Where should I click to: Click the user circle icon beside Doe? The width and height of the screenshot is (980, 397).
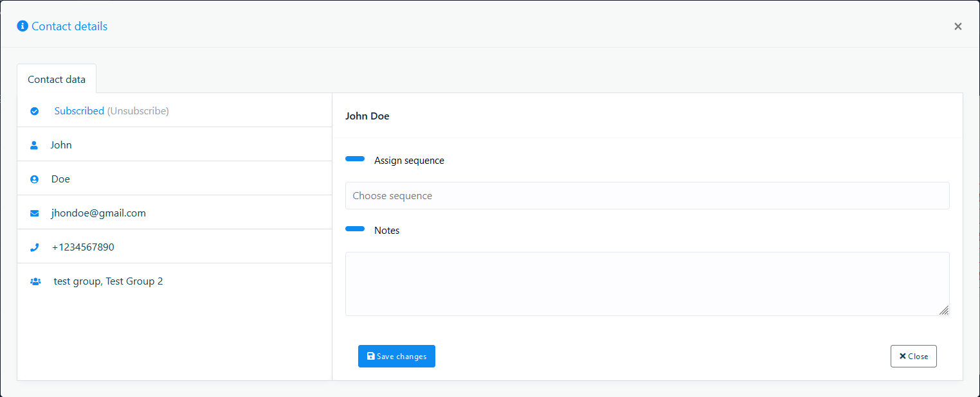[35, 179]
